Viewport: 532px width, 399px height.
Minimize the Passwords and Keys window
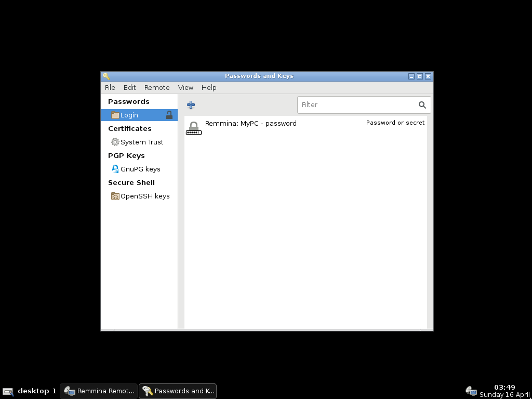click(x=411, y=76)
